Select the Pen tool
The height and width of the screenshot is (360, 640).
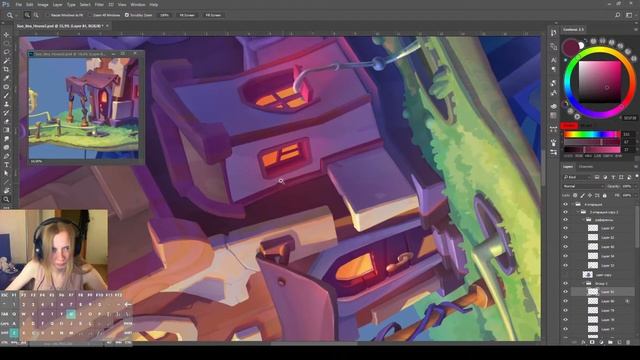(x=6, y=156)
